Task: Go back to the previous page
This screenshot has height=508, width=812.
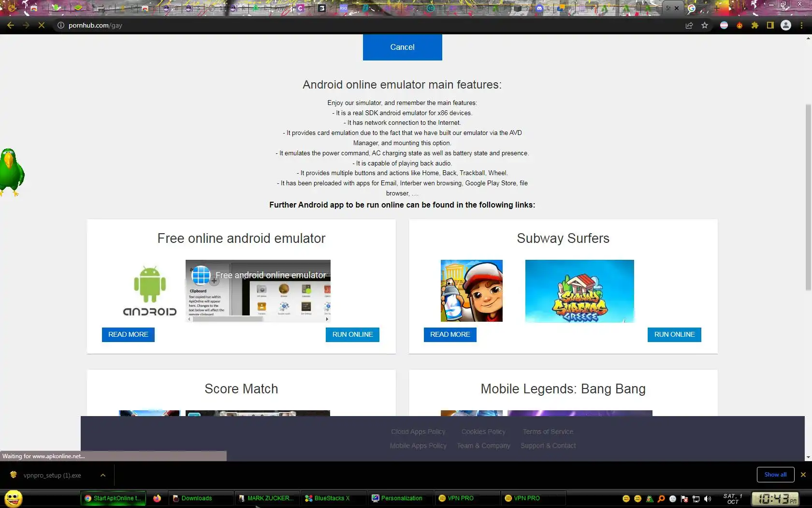Action: click(x=11, y=25)
